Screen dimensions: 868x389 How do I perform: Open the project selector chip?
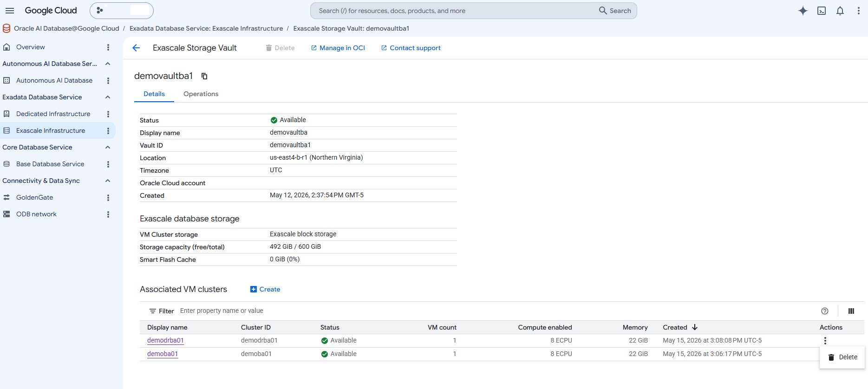coord(122,11)
